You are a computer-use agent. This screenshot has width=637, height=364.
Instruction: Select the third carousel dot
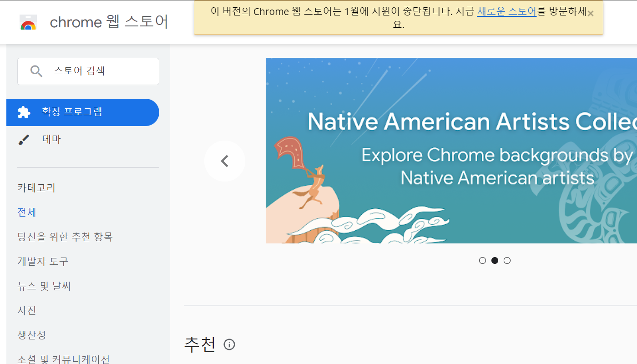coord(507,261)
